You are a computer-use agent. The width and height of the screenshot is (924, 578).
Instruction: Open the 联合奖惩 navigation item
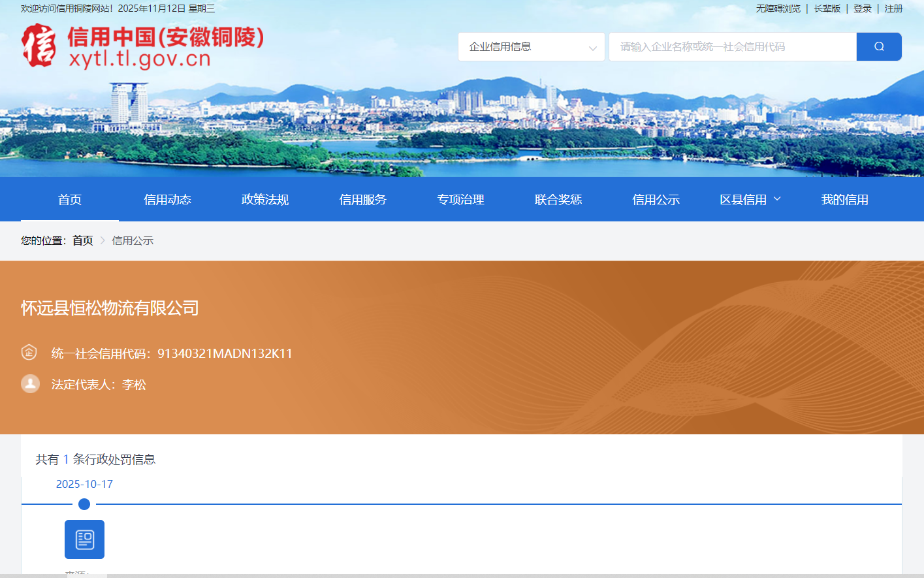click(558, 200)
